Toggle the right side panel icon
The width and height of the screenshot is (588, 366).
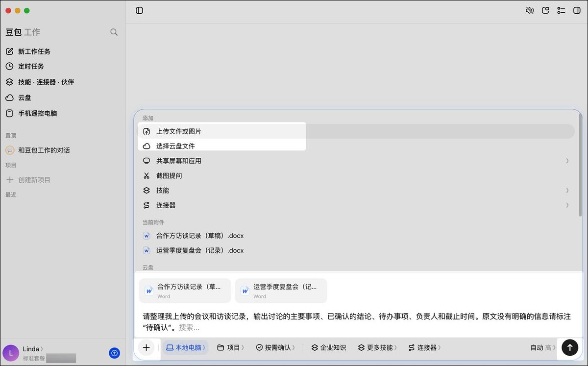point(577,10)
